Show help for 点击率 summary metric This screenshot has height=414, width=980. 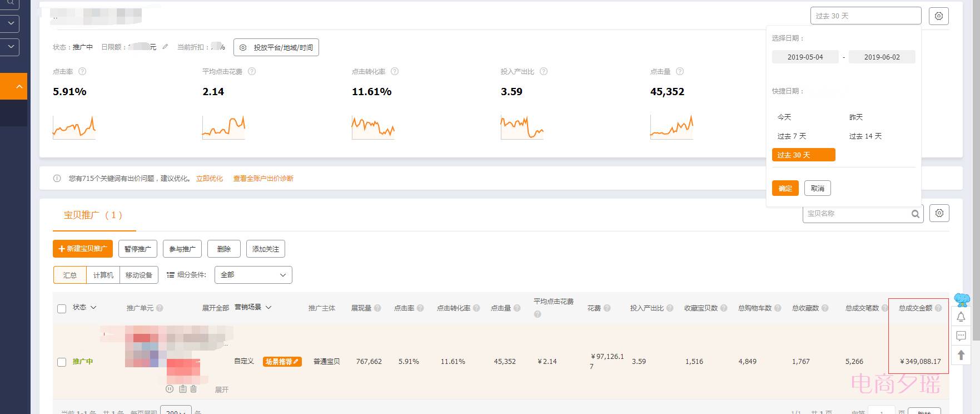(x=82, y=71)
